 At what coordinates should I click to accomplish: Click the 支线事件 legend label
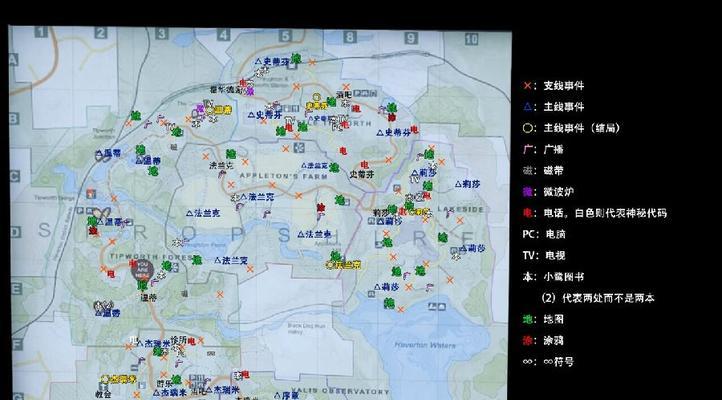pyautogui.click(x=564, y=86)
